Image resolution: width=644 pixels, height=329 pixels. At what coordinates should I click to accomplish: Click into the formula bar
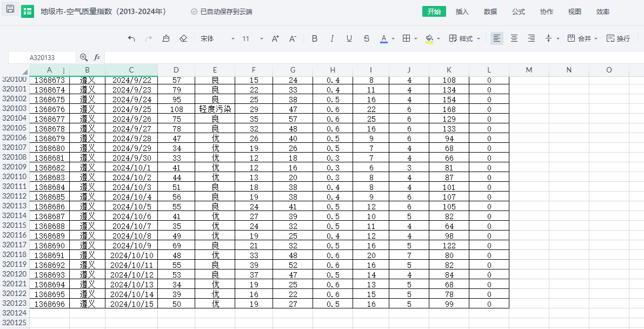[374, 57]
